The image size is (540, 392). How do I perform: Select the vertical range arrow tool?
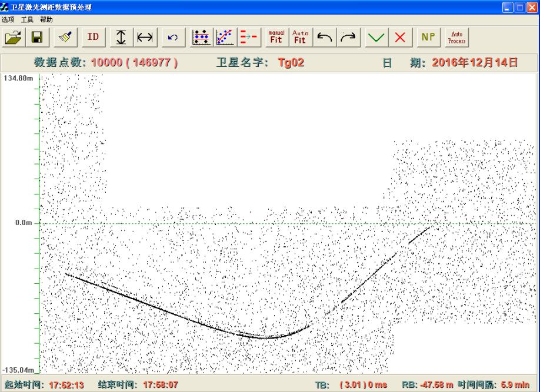point(121,38)
